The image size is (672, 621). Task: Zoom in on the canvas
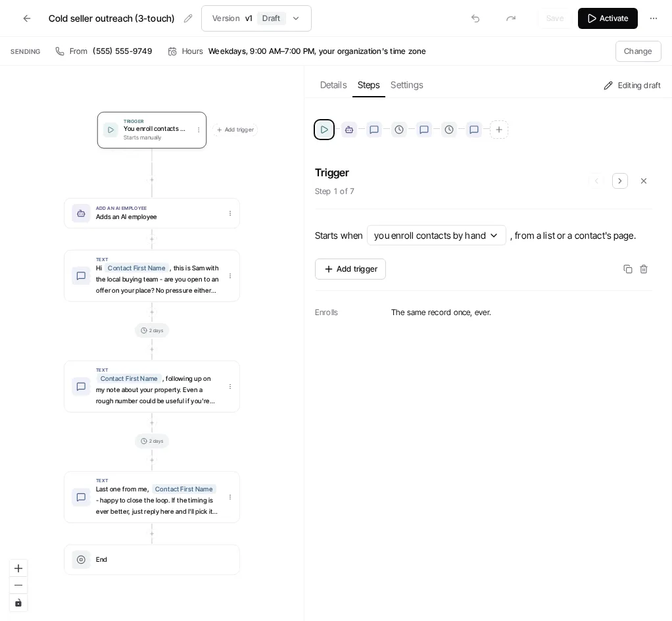tap(18, 568)
